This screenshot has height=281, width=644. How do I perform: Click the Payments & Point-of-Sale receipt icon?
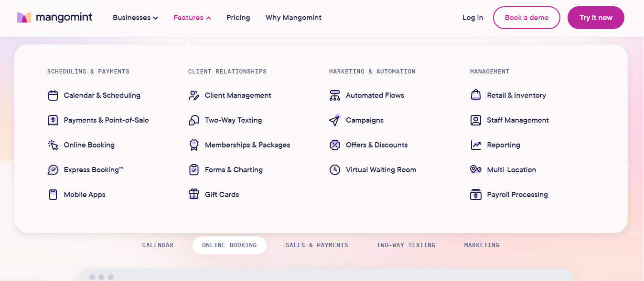pyautogui.click(x=53, y=120)
